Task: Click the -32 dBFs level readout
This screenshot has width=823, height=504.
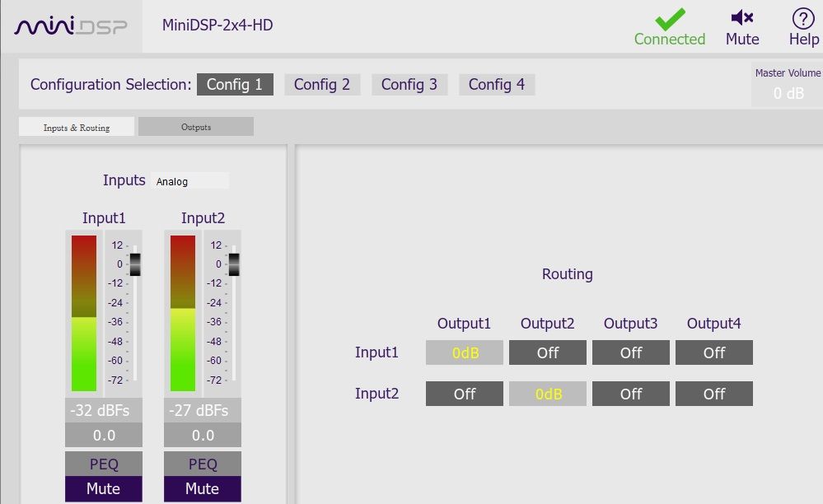Action: pos(104,410)
